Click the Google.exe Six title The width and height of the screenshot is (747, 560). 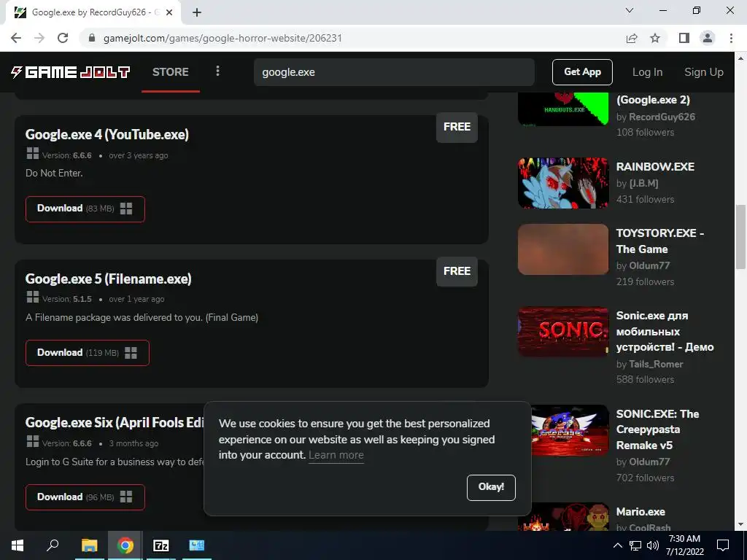pos(115,423)
